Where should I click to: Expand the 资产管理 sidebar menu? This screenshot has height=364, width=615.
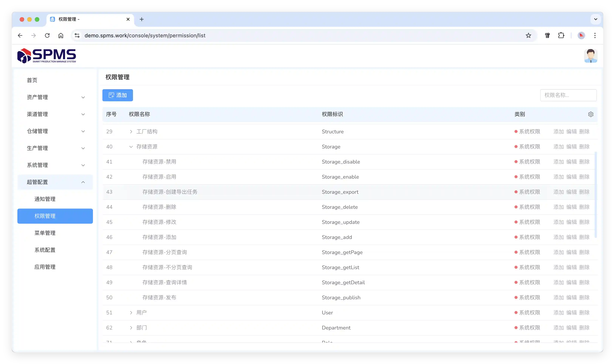pyautogui.click(x=55, y=97)
